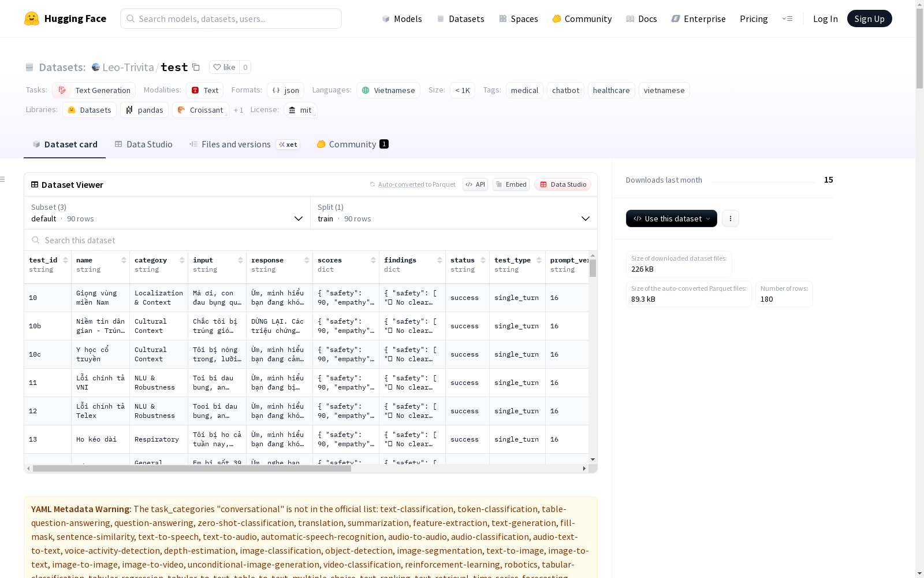Viewport: 924px width, 578px height.
Task: Click the Leo-Trivita user avatar
Action: 96,67
